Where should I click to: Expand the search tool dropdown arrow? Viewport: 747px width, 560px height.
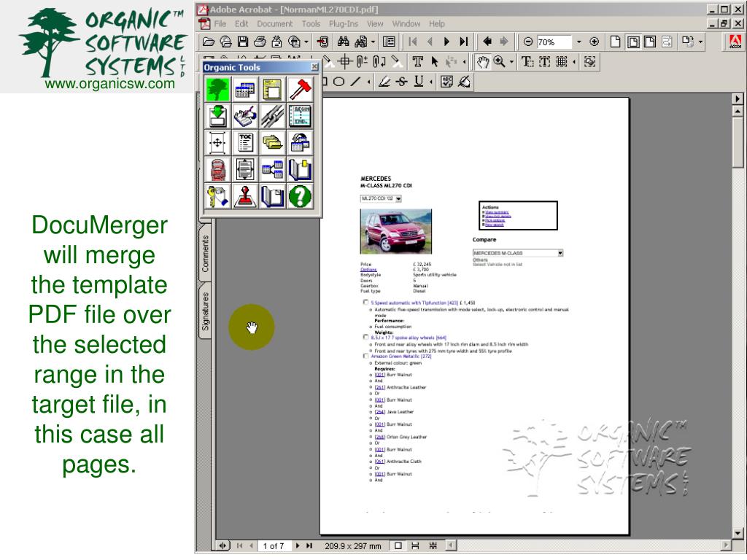point(373,42)
